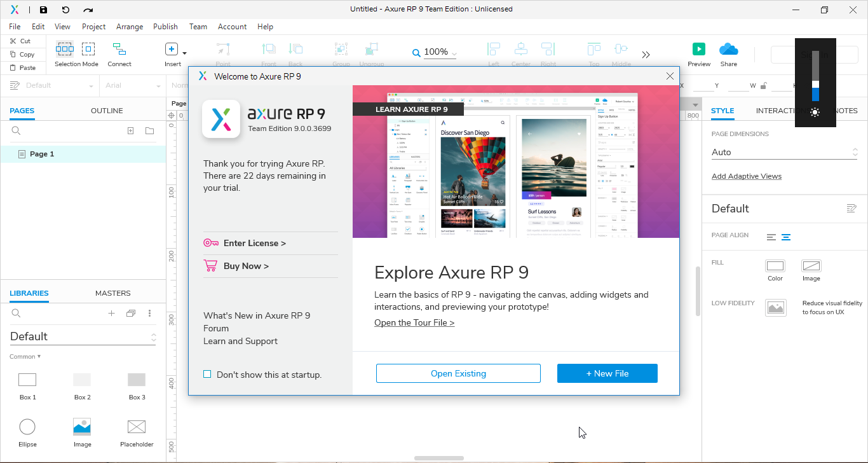Click the Ungroup toolbar icon

coord(372,49)
